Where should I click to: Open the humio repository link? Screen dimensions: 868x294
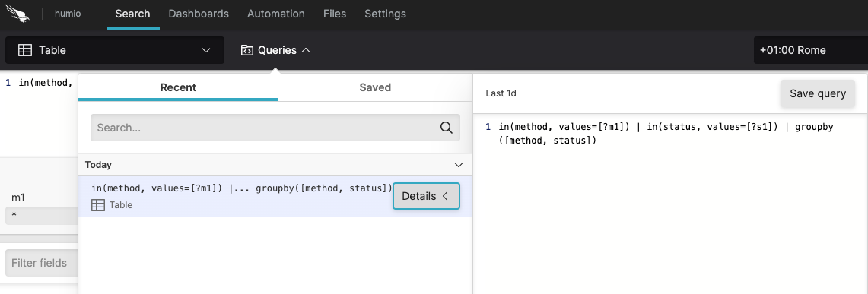68,14
